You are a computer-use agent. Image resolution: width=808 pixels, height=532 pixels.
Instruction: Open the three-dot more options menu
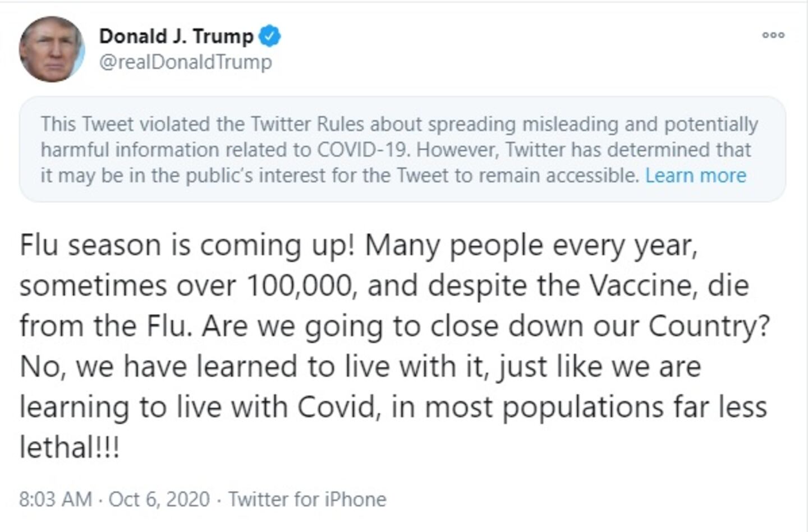[x=773, y=35]
